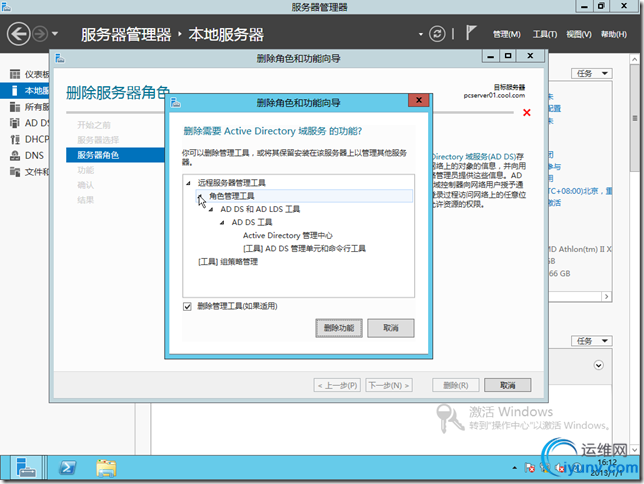This screenshot has width=644, height=484.
Task: Open the navigation history dropdown beside the forward arrow
Action: coord(55,34)
